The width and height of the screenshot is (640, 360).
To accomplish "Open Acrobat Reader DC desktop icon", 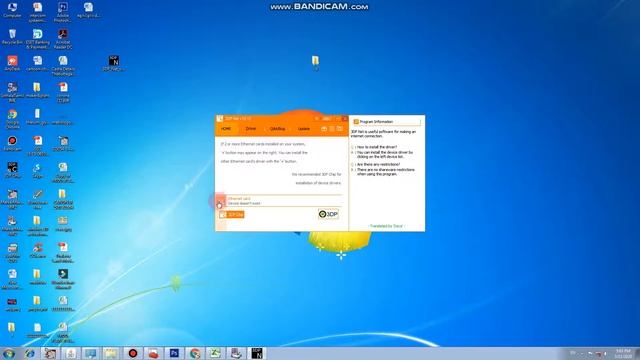I will (63, 39).
